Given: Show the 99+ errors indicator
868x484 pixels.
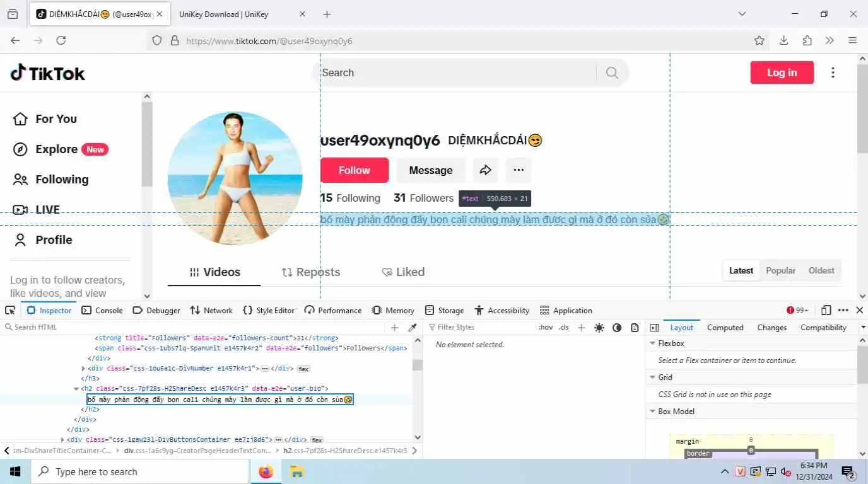Looking at the screenshot, I should click(798, 310).
